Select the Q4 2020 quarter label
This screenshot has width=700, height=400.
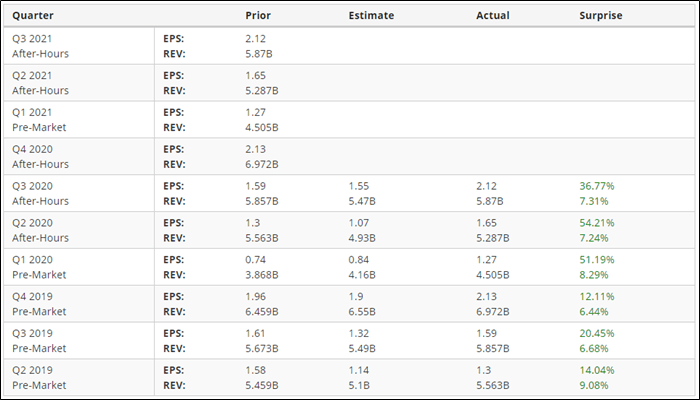click(x=34, y=149)
